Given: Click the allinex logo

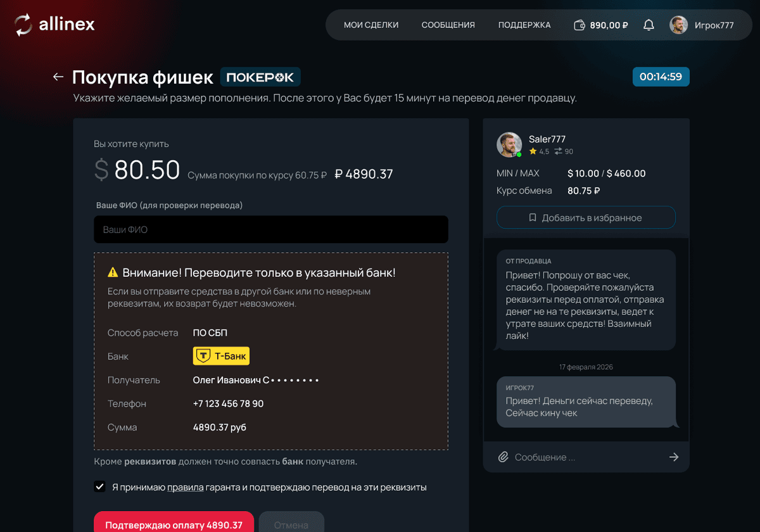Looking at the screenshot, I should (x=54, y=25).
